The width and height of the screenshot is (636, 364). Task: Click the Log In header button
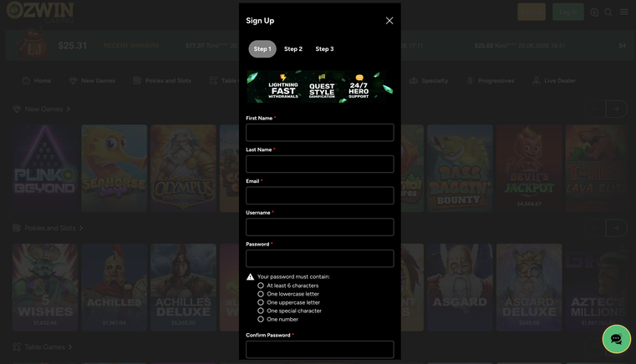click(567, 13)
